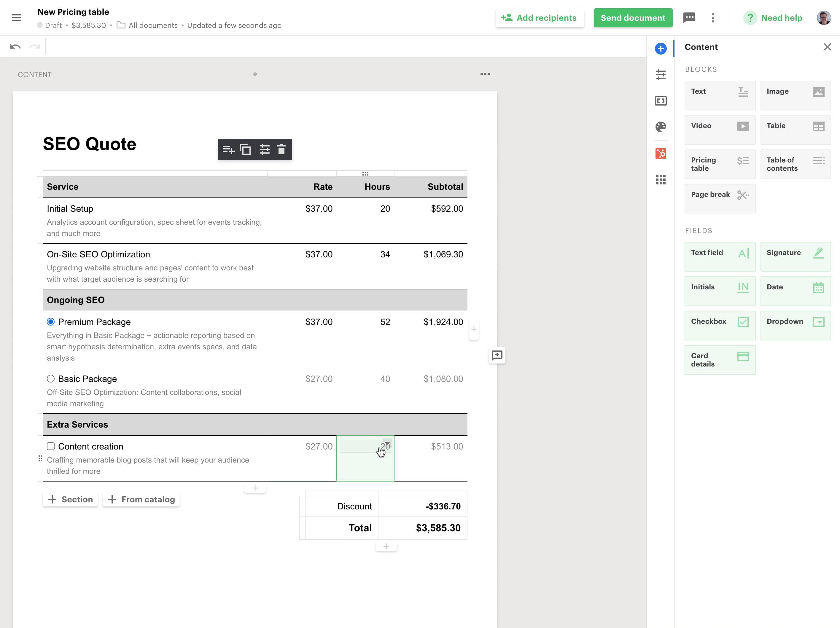840x628 pixels.
Task: Click the Total value $3,585.30
Action: [438, 528]
